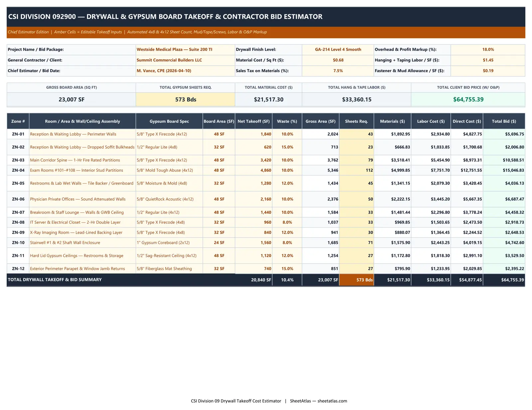Click hanging + taping labor value '$1.45'
The width and height of the screenshot is (532, 410).
[488, 60]
